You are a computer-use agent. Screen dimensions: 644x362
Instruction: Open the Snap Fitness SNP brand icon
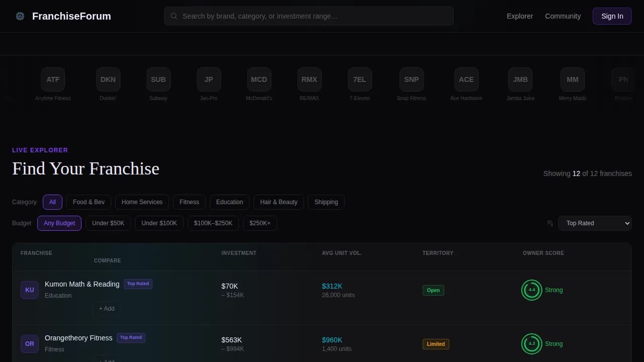[x=412, y=79]
